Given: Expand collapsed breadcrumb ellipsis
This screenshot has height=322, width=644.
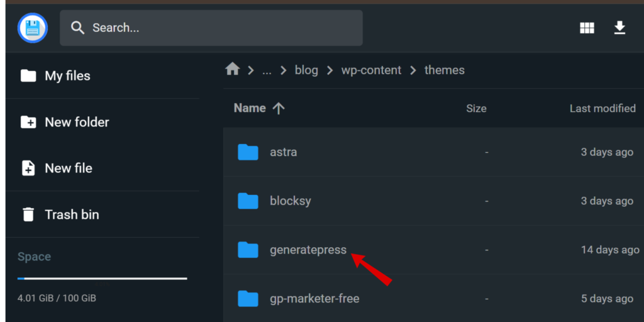Looking at the screenshot, I should coord(267,70).
